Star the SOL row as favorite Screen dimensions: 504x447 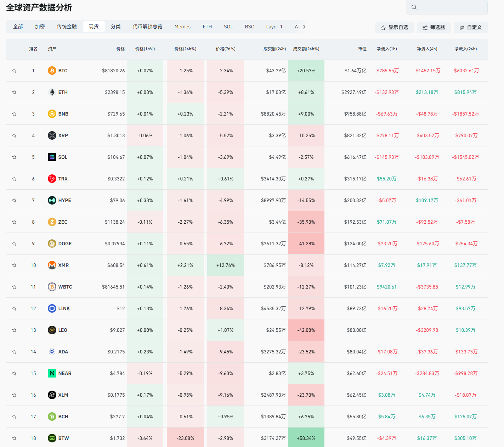tap(14, 157)
